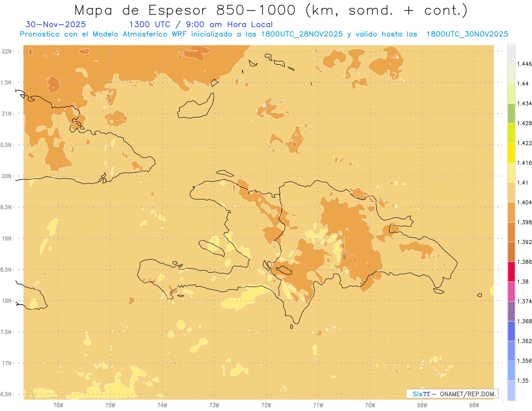Image resolution: width=532 pixels, height=411 pixels.
Task: Click longitude label '74W'
Action: (162, 405)
